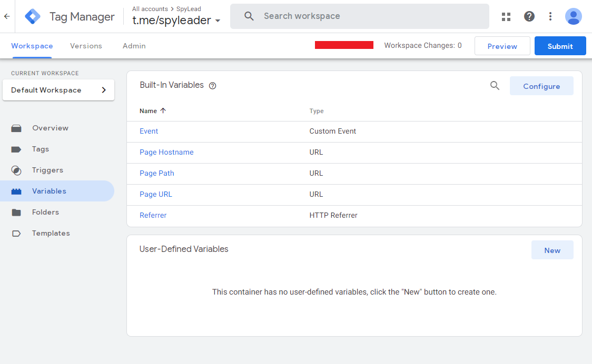Click the URL type cell for Page Path
Screen dimensions: 592x364
tap(316, 174)
